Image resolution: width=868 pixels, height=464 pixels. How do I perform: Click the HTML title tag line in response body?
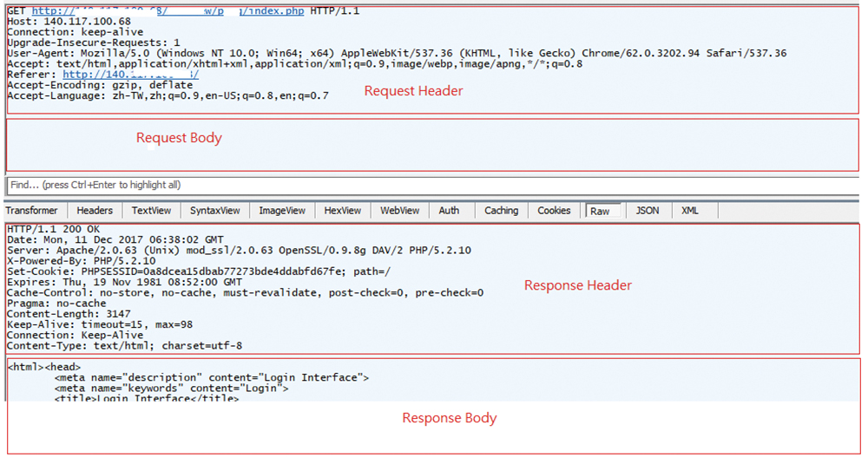(148, 398)
